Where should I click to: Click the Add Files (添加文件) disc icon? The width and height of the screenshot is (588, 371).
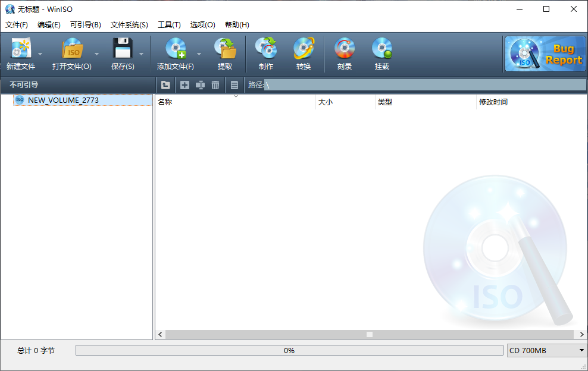176,48
